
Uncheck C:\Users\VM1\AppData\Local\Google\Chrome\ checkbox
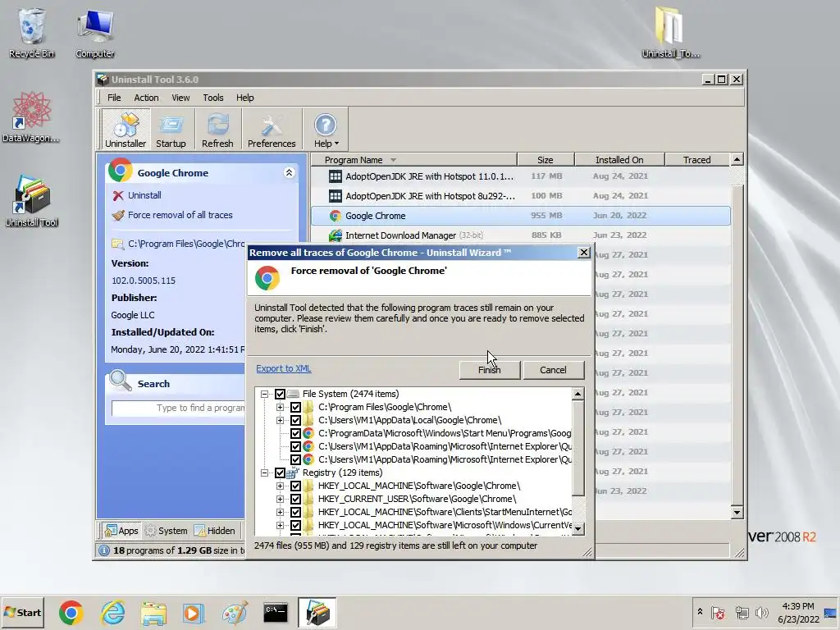295,420
